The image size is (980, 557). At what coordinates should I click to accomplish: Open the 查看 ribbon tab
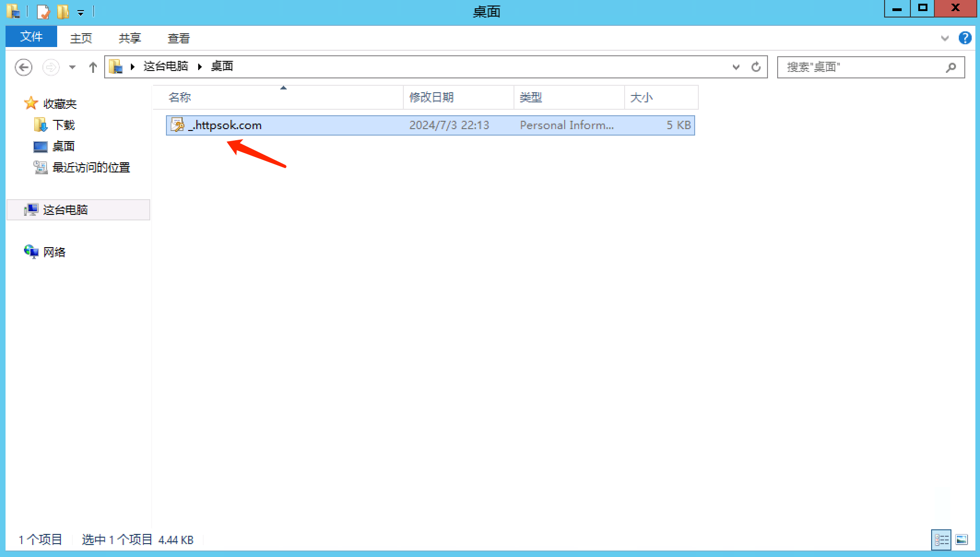(x=178, y=38)
